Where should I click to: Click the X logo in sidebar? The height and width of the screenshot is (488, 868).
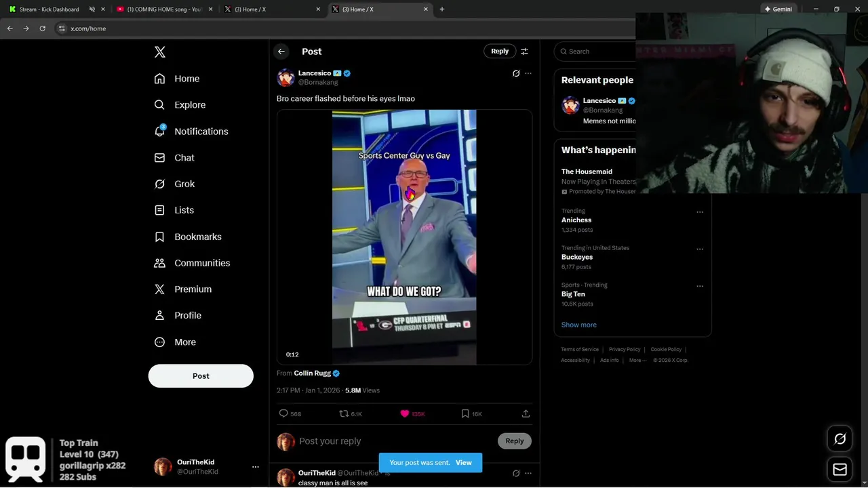(x=160, y=52)
